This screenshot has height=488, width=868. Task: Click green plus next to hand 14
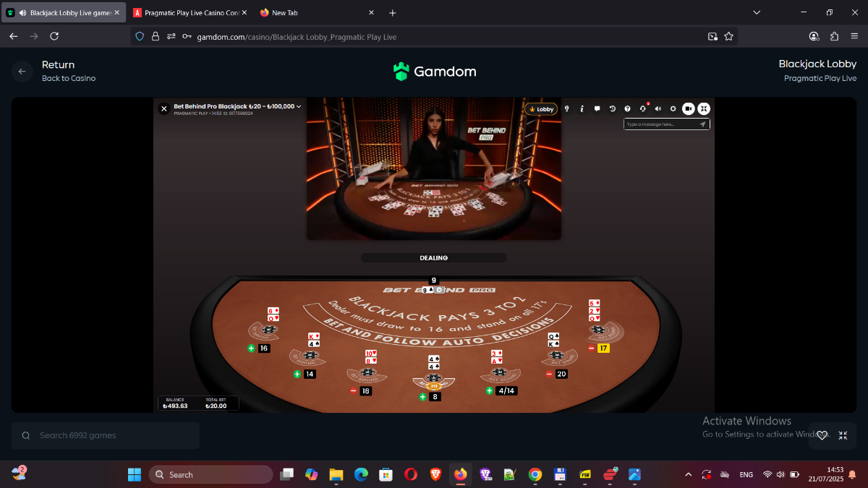(297, 374)
